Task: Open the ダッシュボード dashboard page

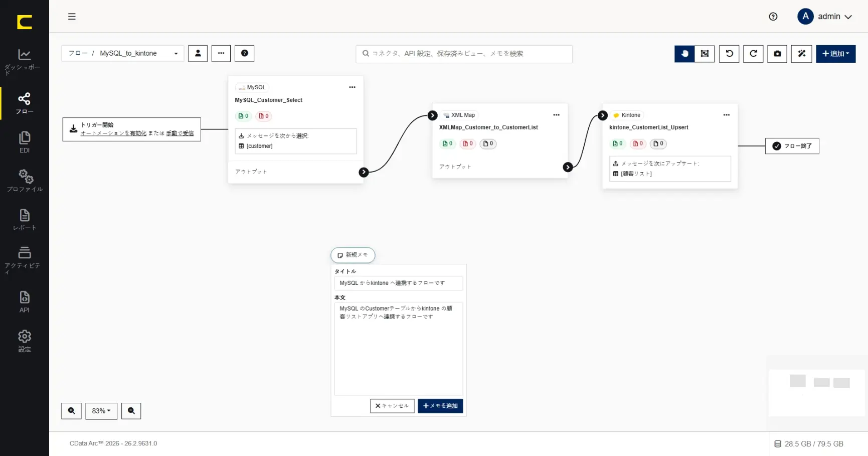Action: tap(24, 62)
